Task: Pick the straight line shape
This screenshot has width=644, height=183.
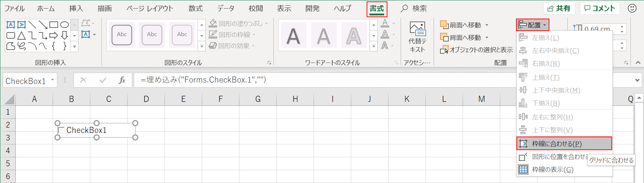Action: point(32,25)
